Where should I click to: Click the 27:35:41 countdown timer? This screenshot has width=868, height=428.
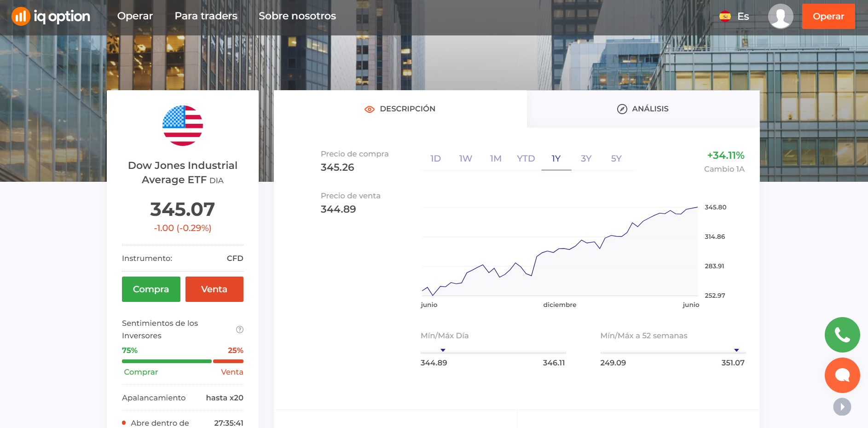pos(229,423)
